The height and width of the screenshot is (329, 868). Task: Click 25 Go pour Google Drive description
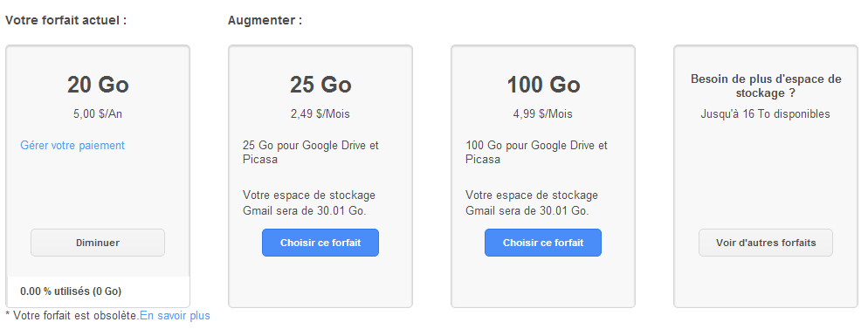click(311, 153)
